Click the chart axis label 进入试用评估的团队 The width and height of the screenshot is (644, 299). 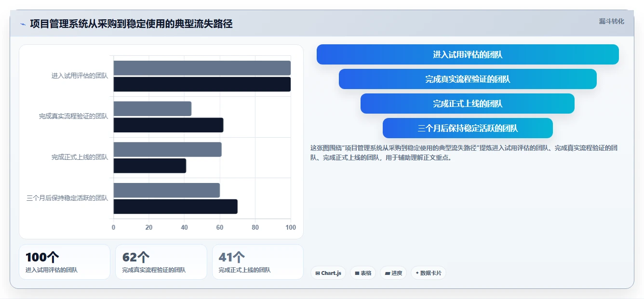pos(80,76)
